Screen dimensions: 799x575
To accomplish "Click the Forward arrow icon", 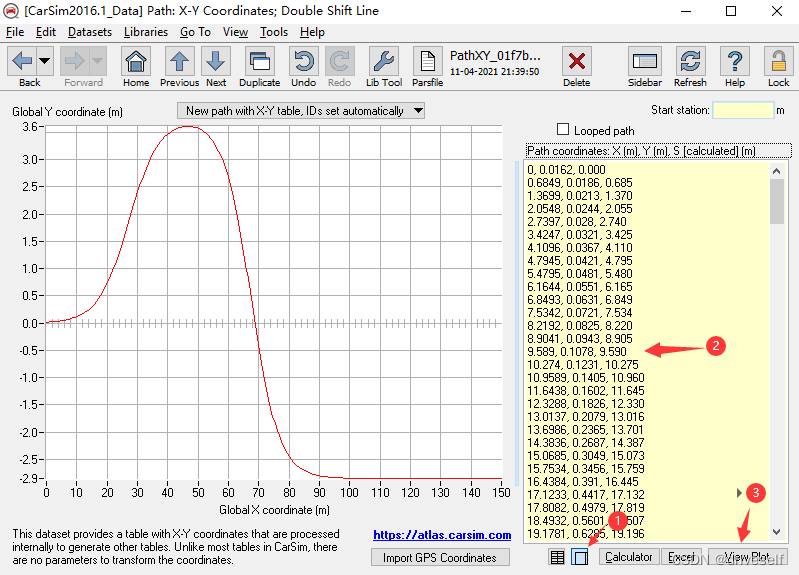I will click(x=74, y=61).
